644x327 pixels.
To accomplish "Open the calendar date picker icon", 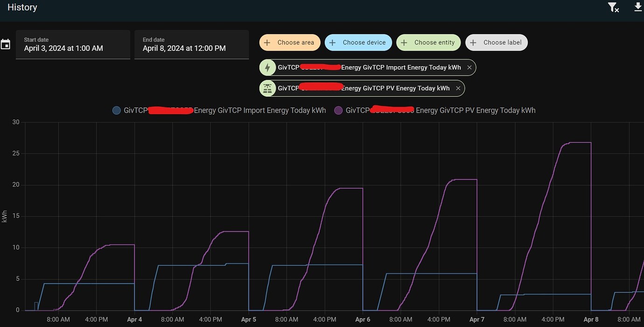I will tap(5, 43).
